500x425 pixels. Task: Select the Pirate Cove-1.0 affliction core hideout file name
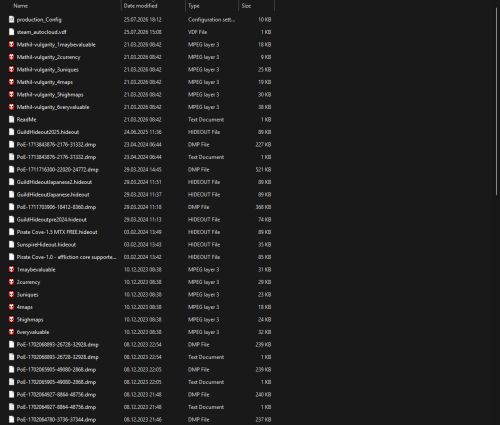[66, 257]
